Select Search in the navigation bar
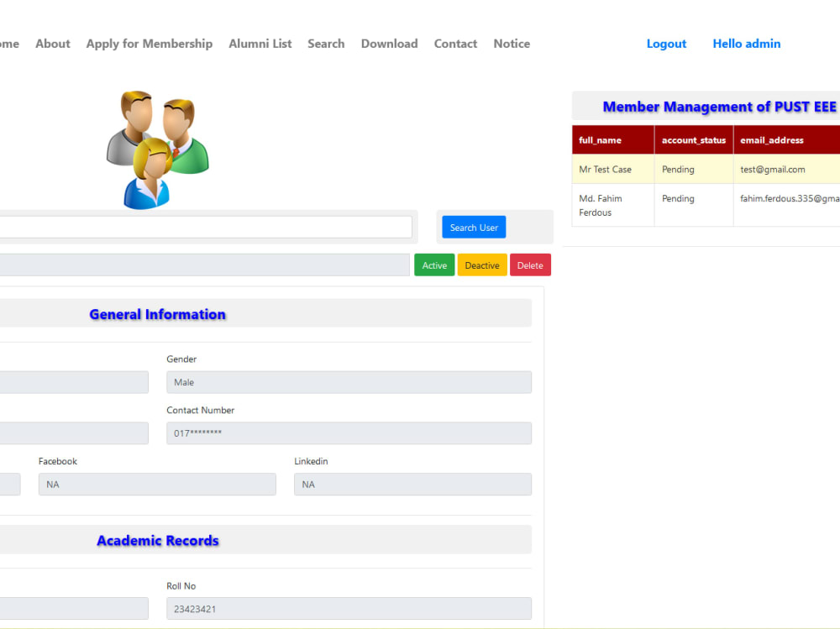Screen dimensions: 840x629 326,44
